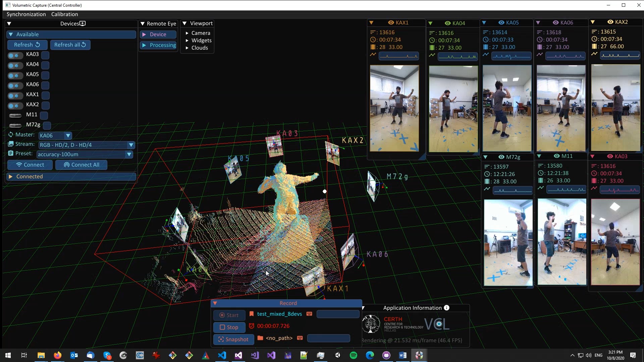Click the M11 camera preview thumbnail

(x=562, y=242)
